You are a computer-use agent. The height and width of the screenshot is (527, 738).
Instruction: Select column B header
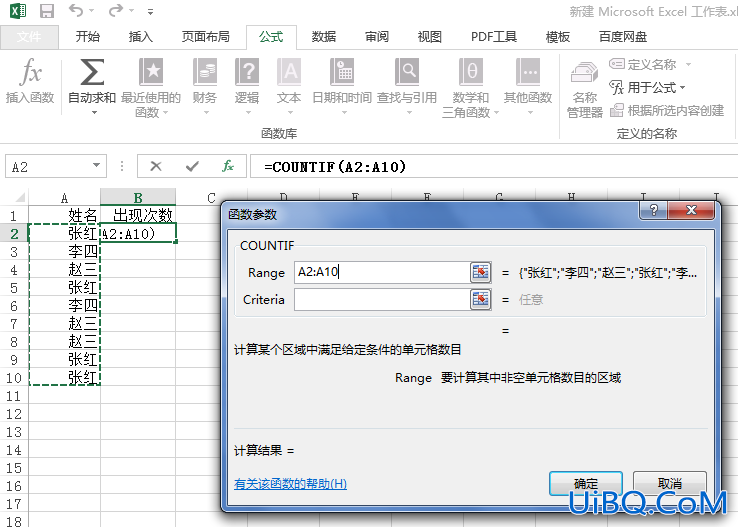138,198
